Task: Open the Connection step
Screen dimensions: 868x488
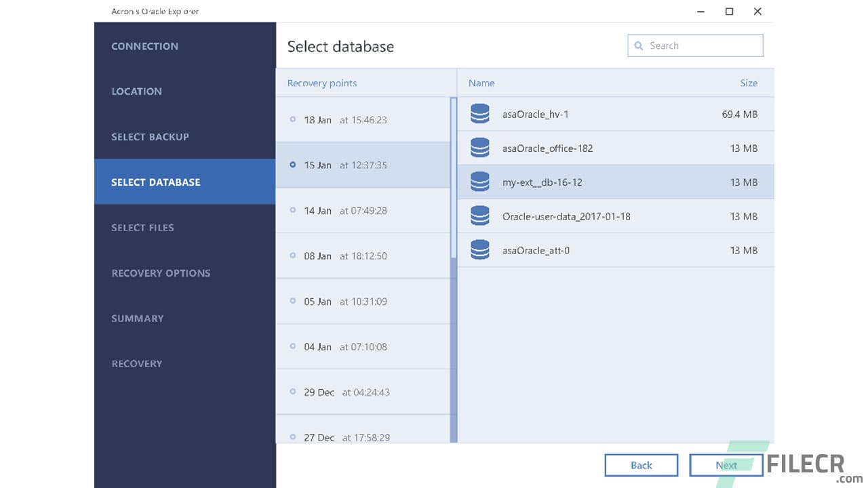Action: 144,46
